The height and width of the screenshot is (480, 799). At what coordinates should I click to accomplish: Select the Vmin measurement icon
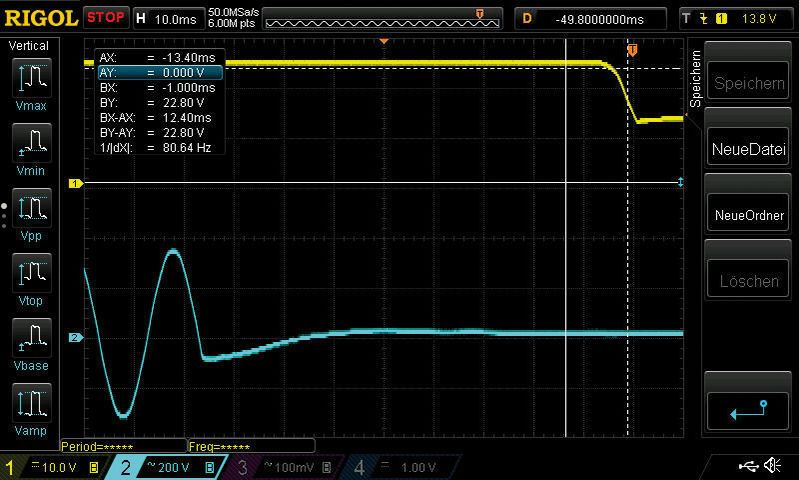31,148
